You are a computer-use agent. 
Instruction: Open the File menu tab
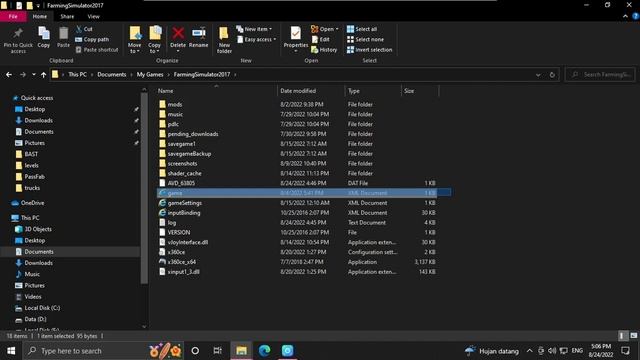13,16
